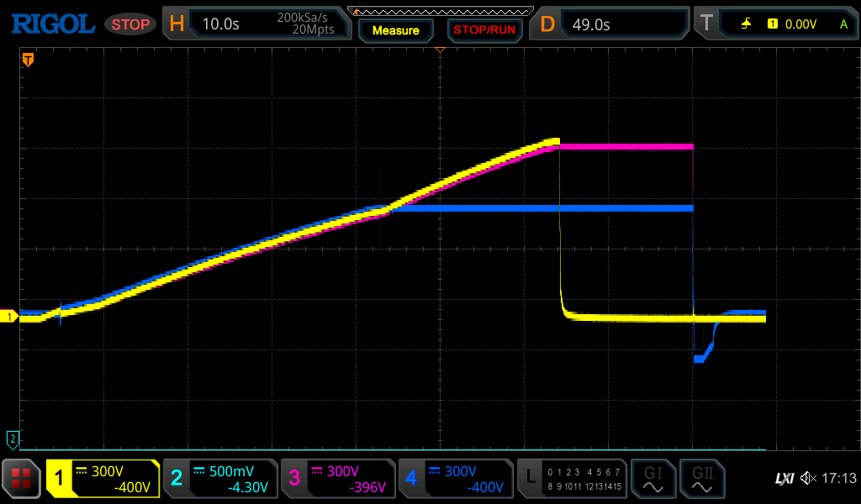The image size is (861, 504).
Task: Click the GII signal generator icon
Action: point(702,479)
